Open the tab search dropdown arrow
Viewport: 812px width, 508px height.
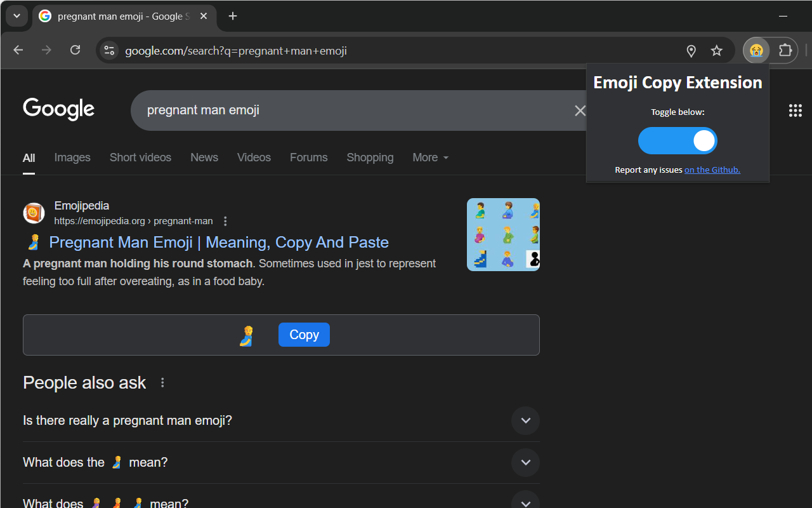tap(17, 16)
